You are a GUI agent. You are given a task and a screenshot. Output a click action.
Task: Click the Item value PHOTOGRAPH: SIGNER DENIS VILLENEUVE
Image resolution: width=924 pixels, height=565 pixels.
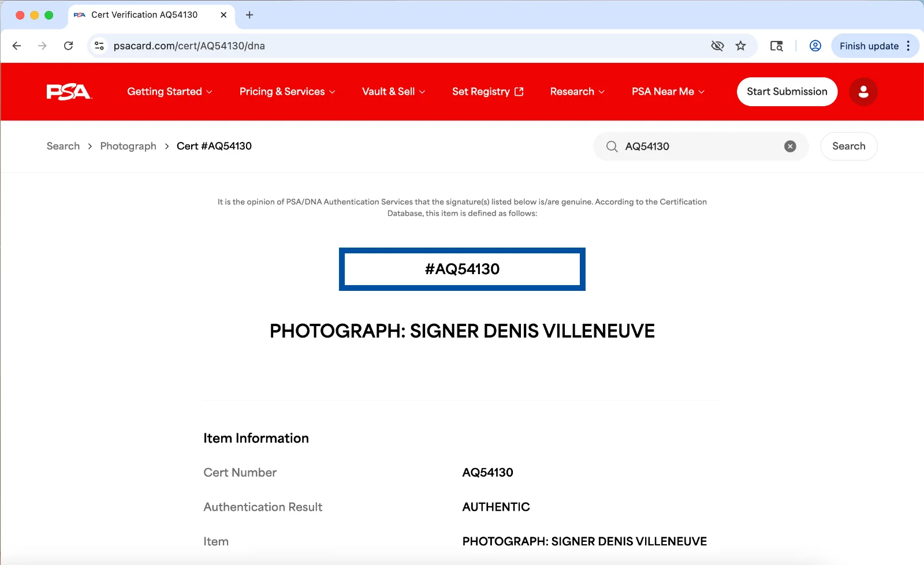click(x=584, y=542)
